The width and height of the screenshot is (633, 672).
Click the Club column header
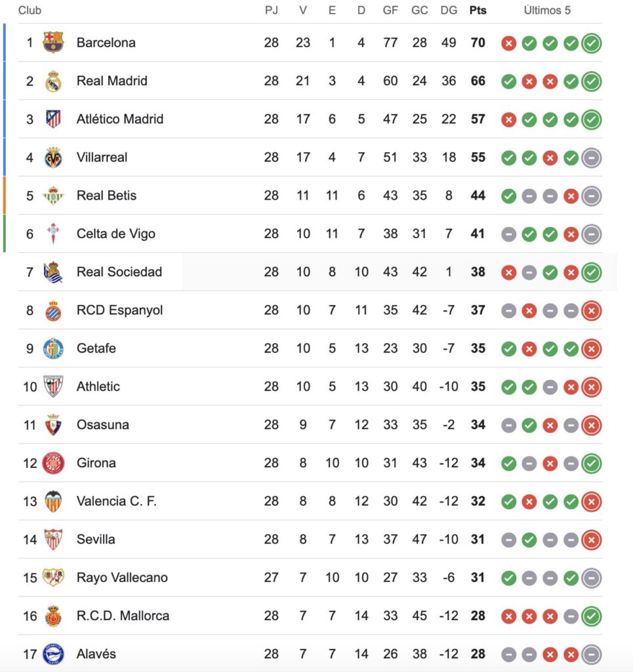pos(30,10)
